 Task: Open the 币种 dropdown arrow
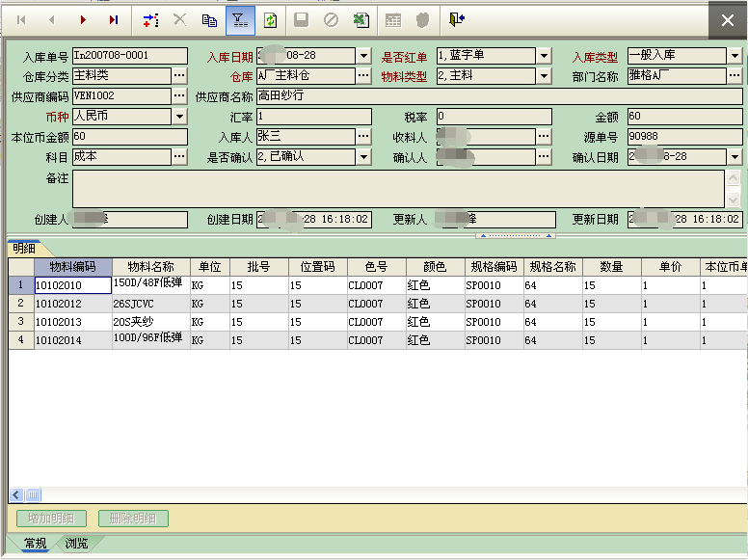179,117
